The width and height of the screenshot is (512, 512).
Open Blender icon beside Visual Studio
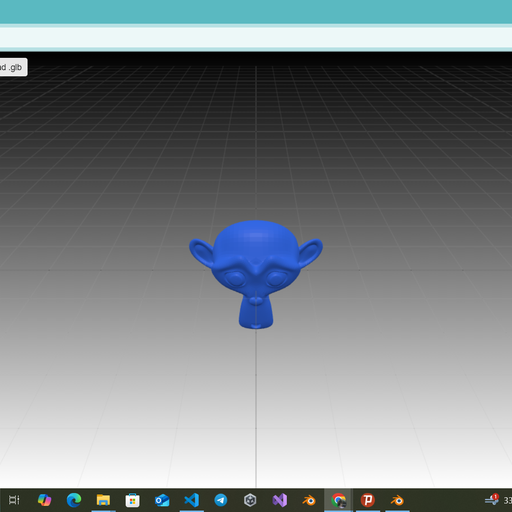309,500
